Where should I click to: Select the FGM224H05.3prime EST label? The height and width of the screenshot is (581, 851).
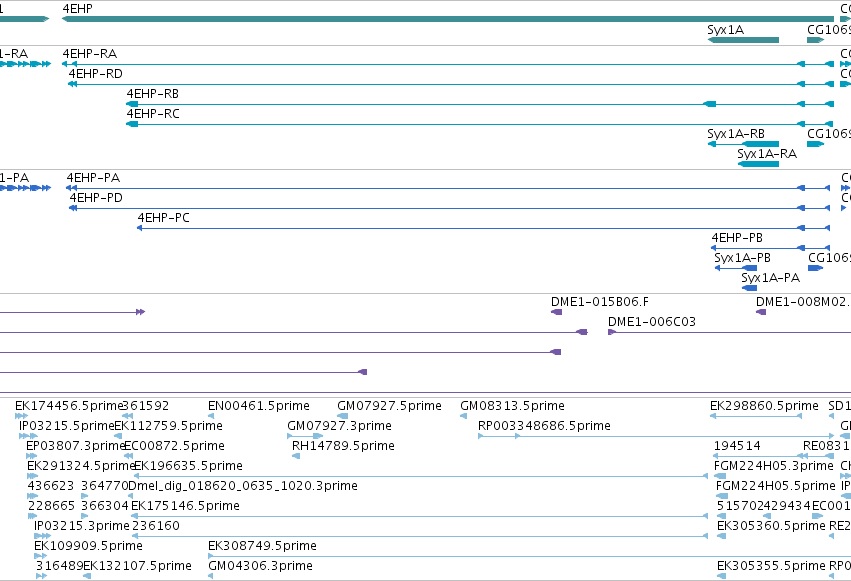(773, 466)
